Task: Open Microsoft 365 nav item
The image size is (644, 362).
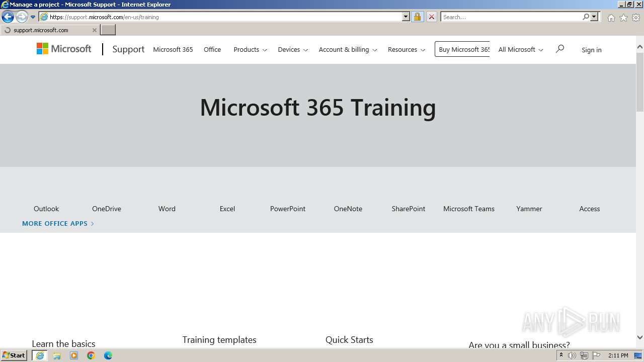Action: pos(173,49)
